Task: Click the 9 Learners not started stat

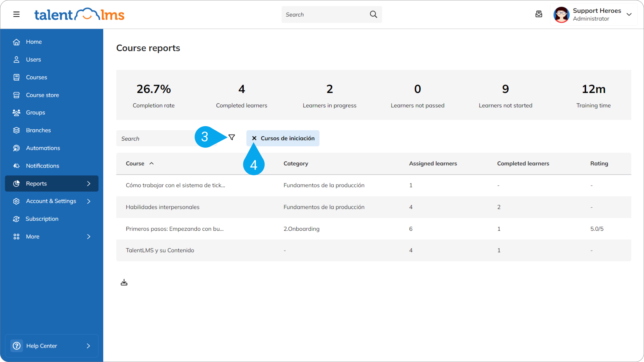Action: (x=505, y=95)
